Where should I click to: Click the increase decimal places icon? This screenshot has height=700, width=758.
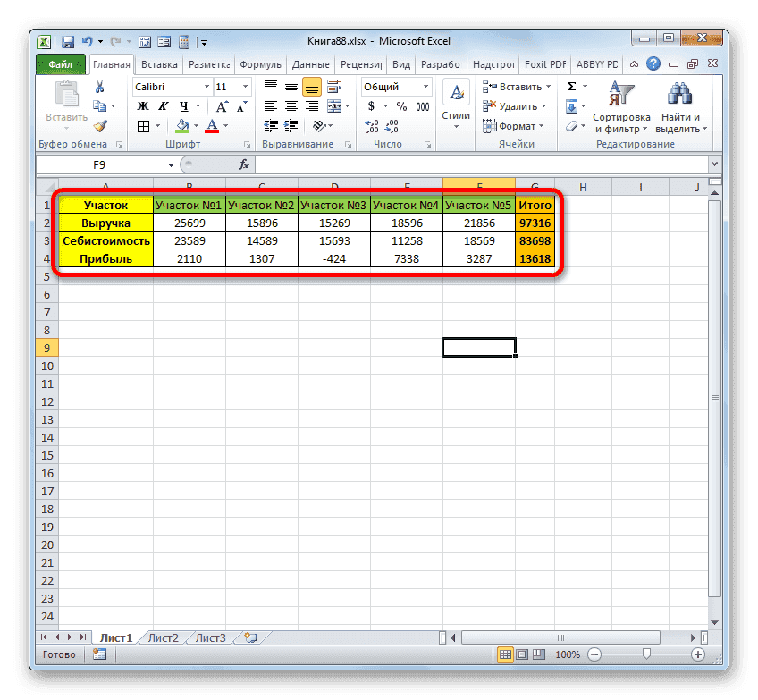pos(370,125)
